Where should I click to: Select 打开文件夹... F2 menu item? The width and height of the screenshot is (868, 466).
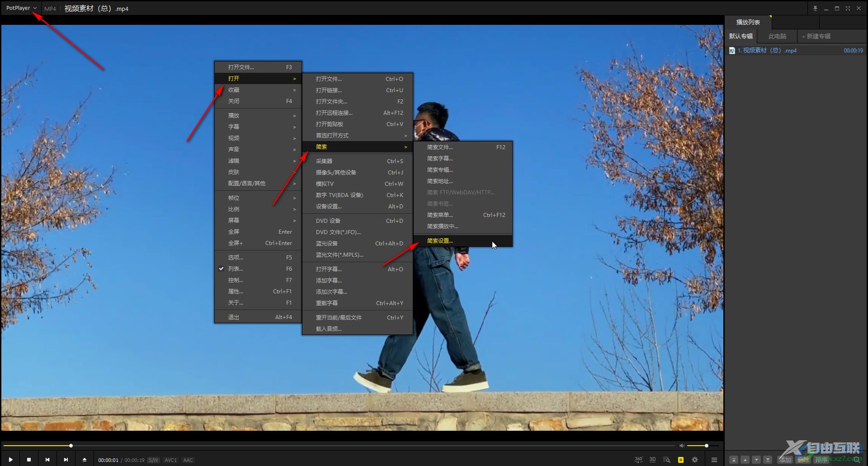pos(358,102)
